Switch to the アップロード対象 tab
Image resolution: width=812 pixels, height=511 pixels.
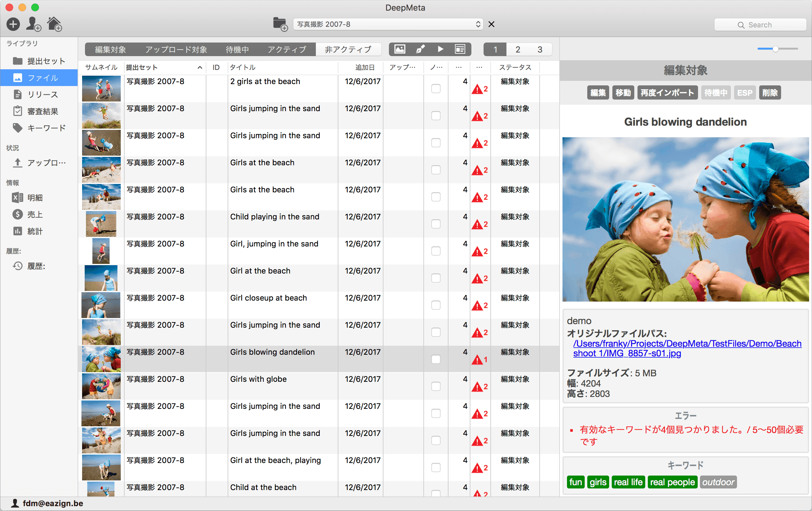click(x=176, y=50)
